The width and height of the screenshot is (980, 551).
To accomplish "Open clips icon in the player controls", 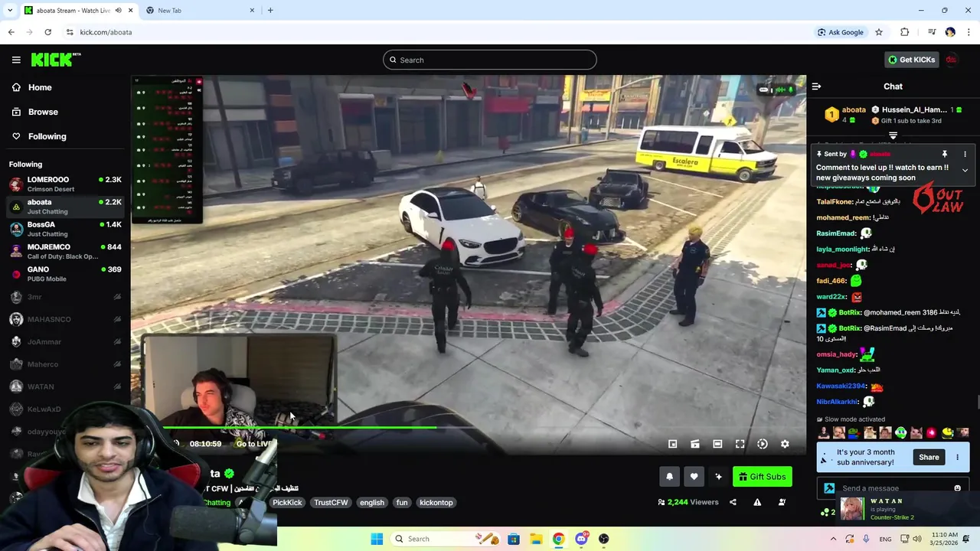I will click(x=695, y=444).
